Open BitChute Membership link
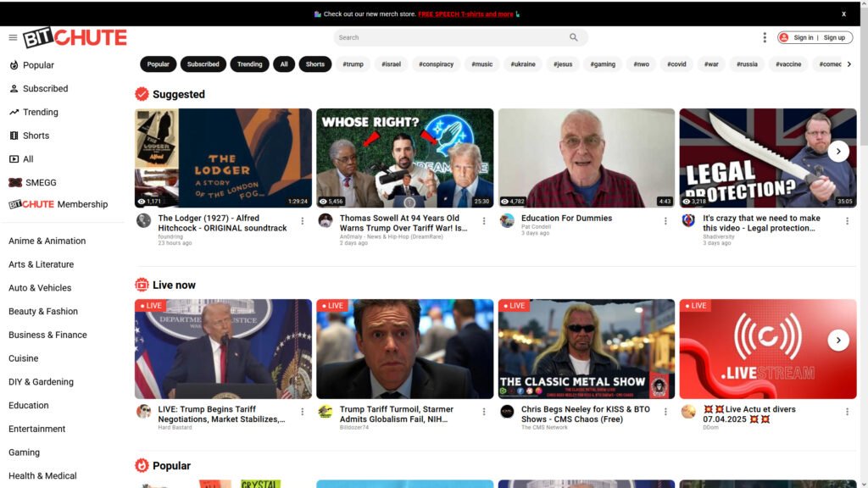The image size is (868, 488). pos(58,204)
